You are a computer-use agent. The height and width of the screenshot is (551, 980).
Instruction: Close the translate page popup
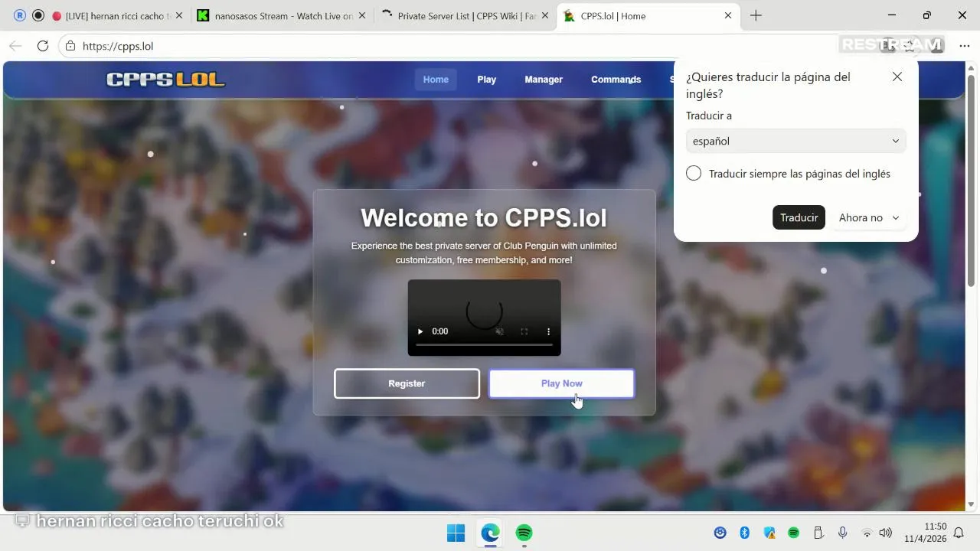pyautogui.click(x=897, y=77)
